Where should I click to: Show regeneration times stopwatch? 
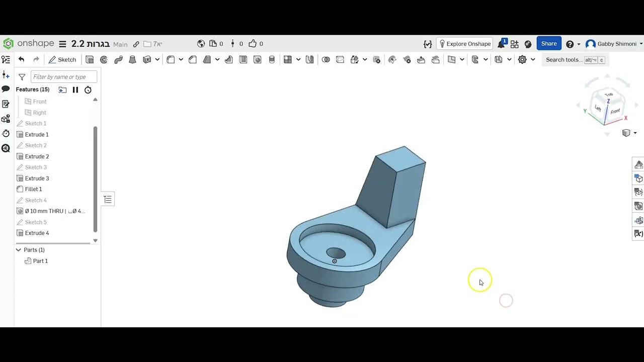(88, 90)
